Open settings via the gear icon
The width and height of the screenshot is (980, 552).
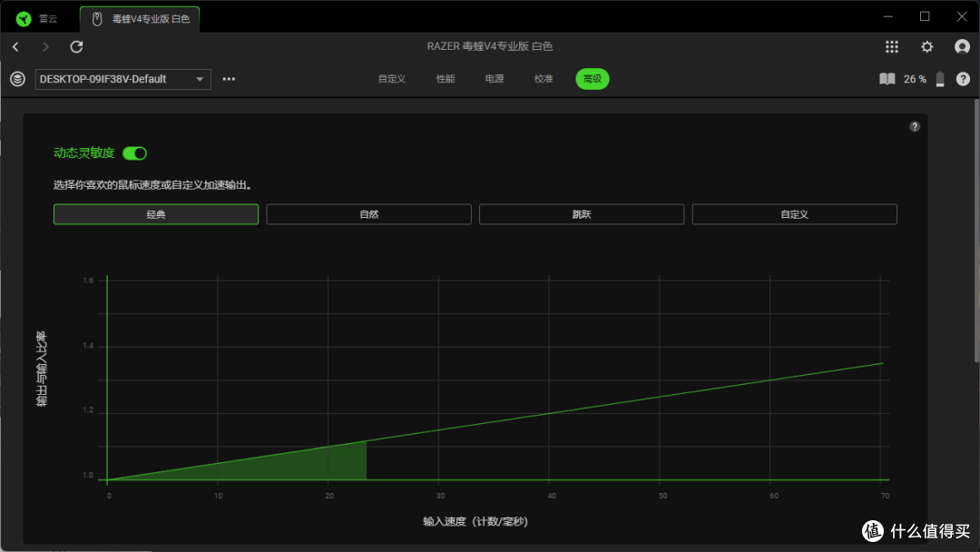pyautogui.click(x=926, y=47)
